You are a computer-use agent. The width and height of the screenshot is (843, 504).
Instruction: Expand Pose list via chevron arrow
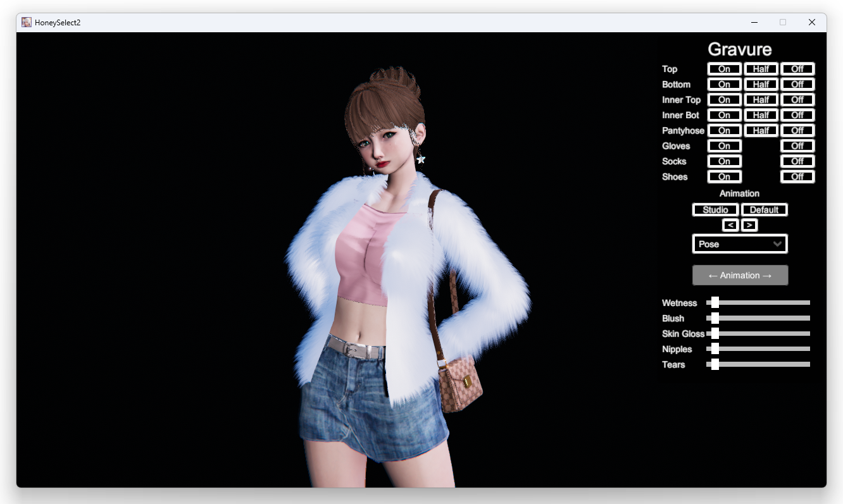click(x=778, y=244)
